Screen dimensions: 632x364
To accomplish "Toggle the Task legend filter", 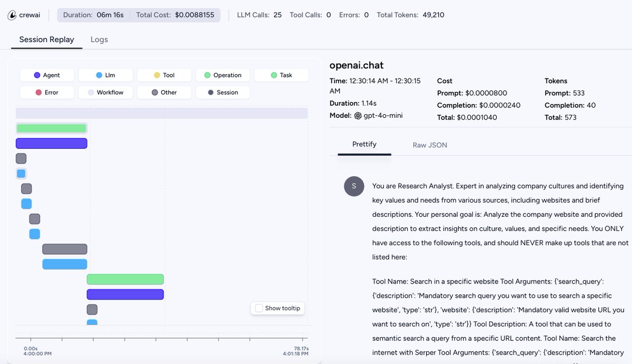I will point(281,75).
